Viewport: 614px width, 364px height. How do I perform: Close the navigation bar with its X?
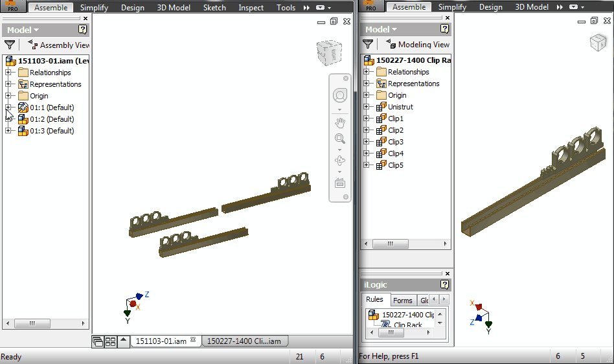(x=346, y=78)
